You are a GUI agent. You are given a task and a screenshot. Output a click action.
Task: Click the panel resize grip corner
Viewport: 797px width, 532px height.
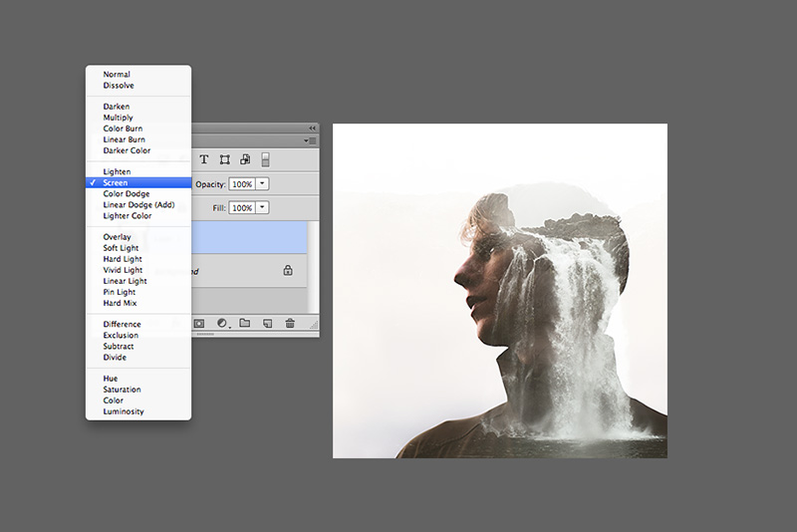pyautogui.click(x=314, y=324)
